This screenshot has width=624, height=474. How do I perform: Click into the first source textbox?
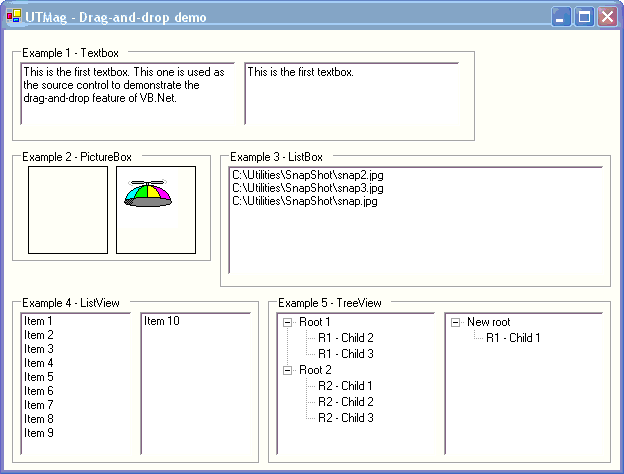[128, 92]
